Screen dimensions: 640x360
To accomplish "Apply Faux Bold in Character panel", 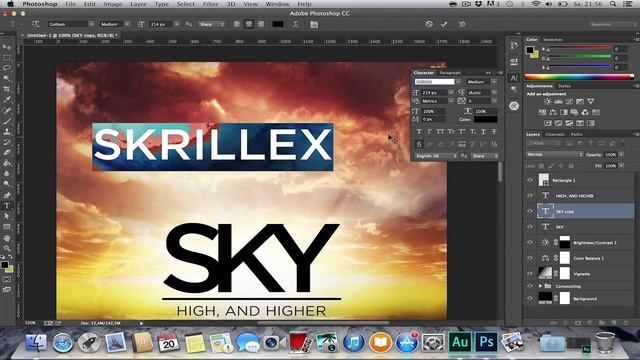I will tap(419, 131).
